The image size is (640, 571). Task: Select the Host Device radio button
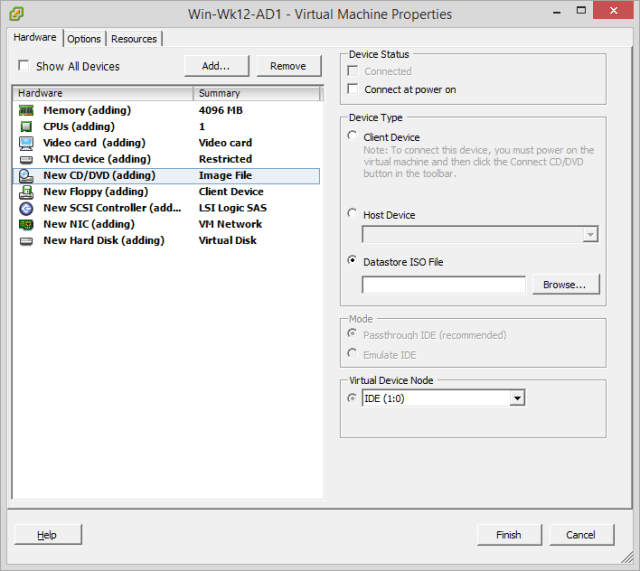[x=352, y=213]
